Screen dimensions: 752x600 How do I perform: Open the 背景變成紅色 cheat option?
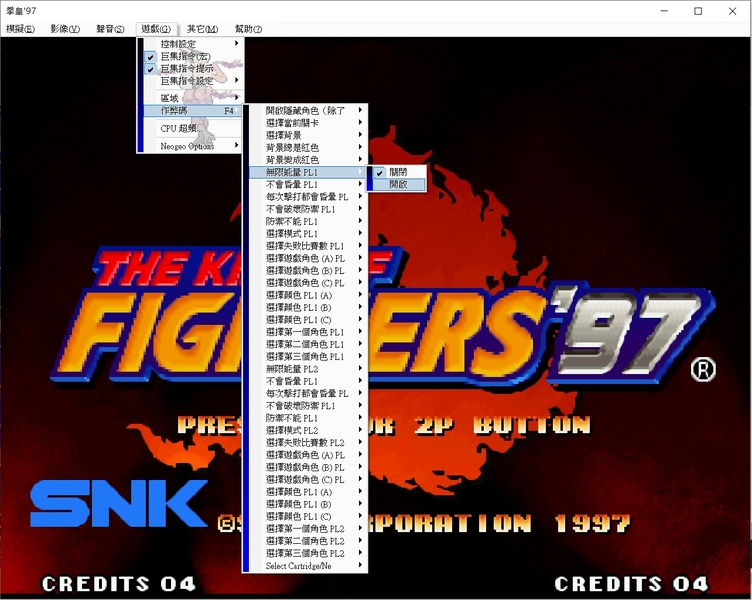(308, 160)
